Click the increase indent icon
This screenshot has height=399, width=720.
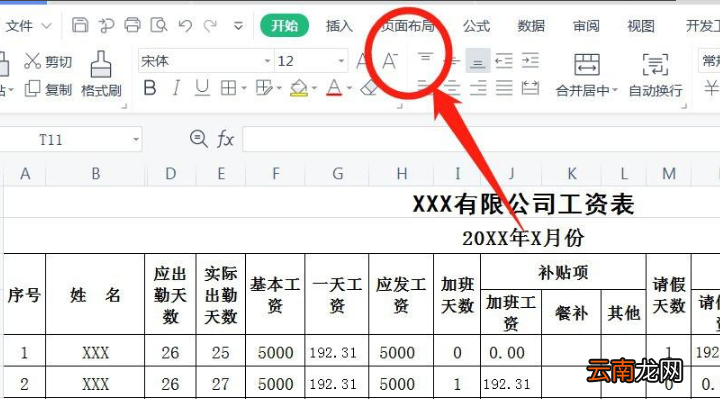point(530,61)
